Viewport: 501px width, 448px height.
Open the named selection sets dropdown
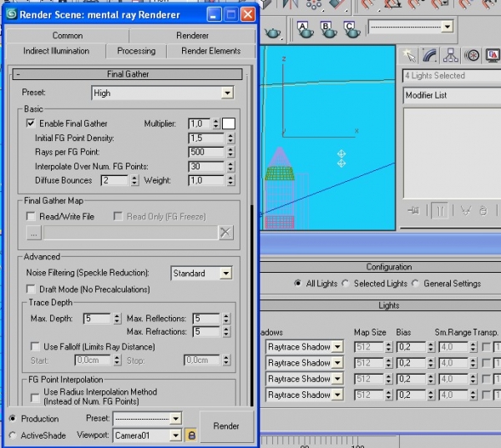click(x=448, y=27)
